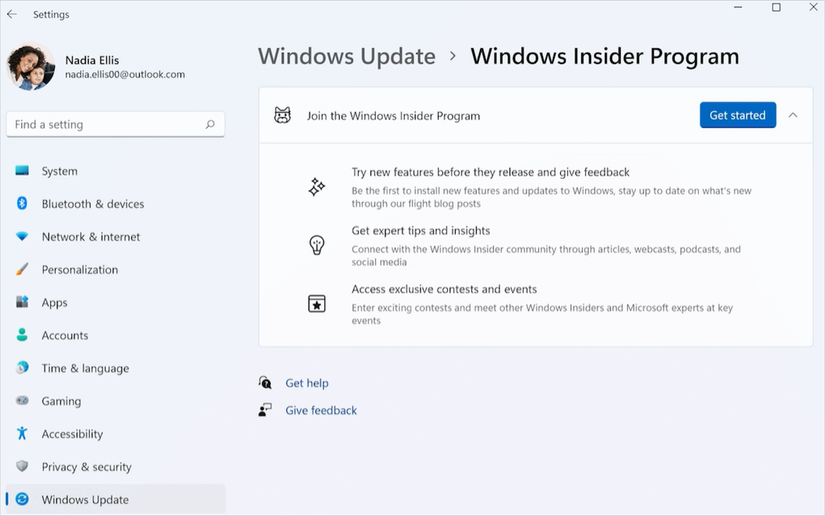Click nadia.ellis00@outlook.com email text

(125, 74)
